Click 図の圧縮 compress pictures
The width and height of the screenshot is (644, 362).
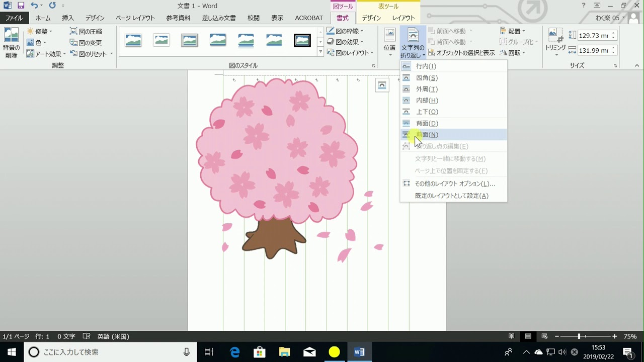tap(86, 31)
